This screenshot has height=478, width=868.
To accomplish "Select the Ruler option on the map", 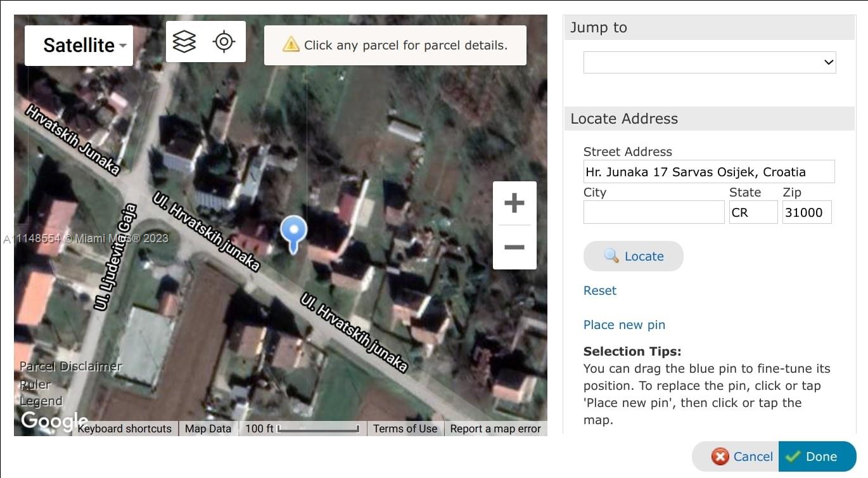I will point(35,384).
